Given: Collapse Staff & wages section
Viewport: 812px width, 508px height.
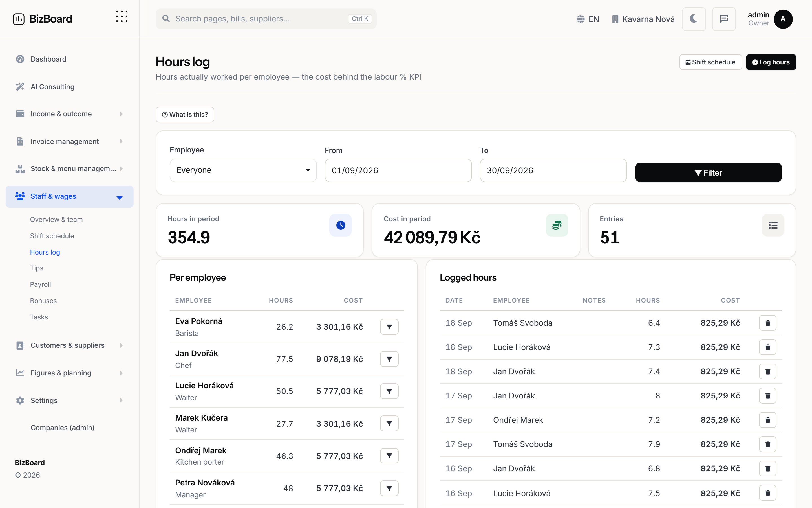Looking at the screenshot, I should click(69, 196).
